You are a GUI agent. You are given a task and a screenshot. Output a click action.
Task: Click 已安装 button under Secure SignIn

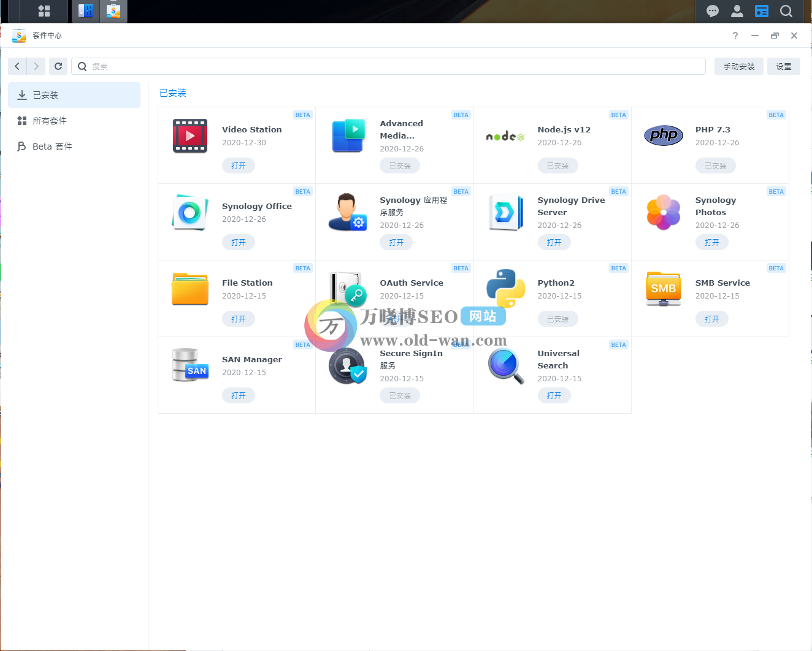[400, 395]
